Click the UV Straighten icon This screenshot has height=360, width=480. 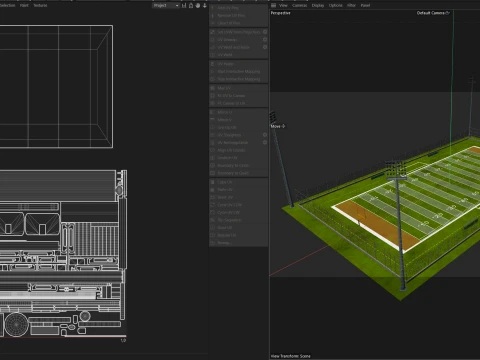(x=213, y=135)
